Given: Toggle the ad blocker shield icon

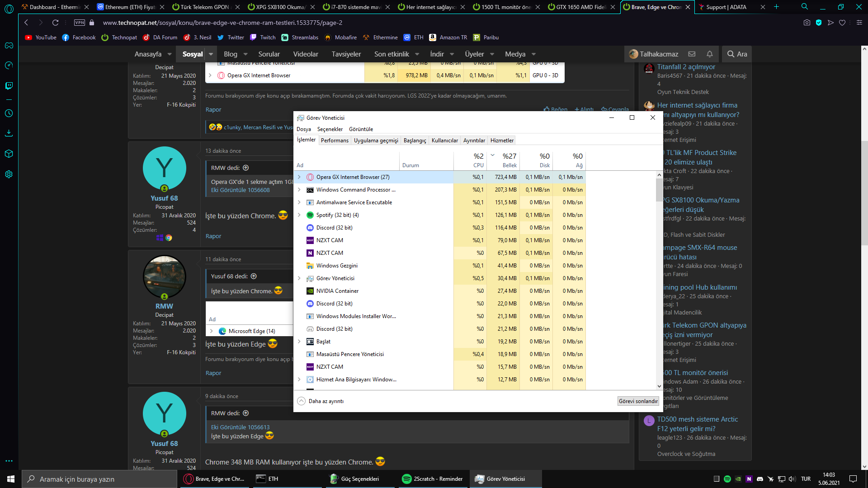Looking at the screenshot, I should (819, 23).
